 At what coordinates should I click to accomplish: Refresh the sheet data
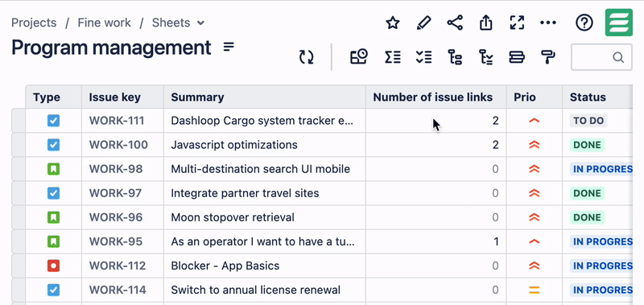tap(307, 57)
